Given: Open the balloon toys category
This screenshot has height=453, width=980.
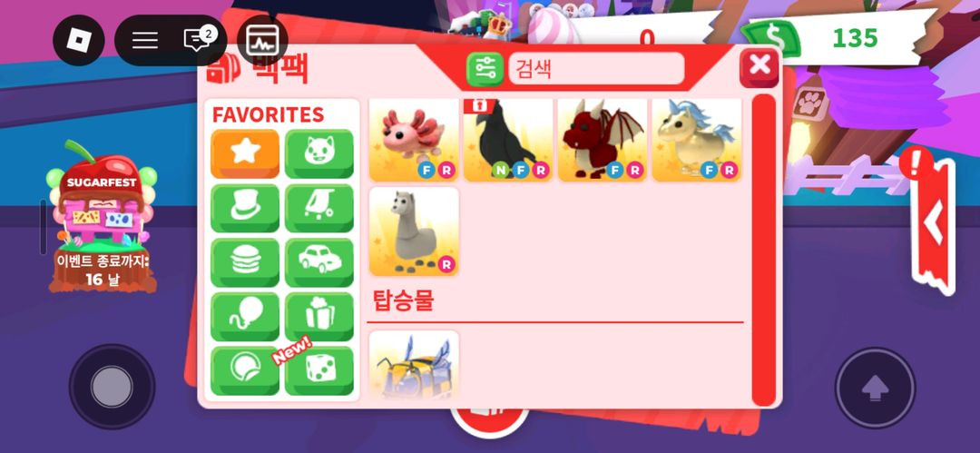Looking at the screenshot, I should 245,317.
